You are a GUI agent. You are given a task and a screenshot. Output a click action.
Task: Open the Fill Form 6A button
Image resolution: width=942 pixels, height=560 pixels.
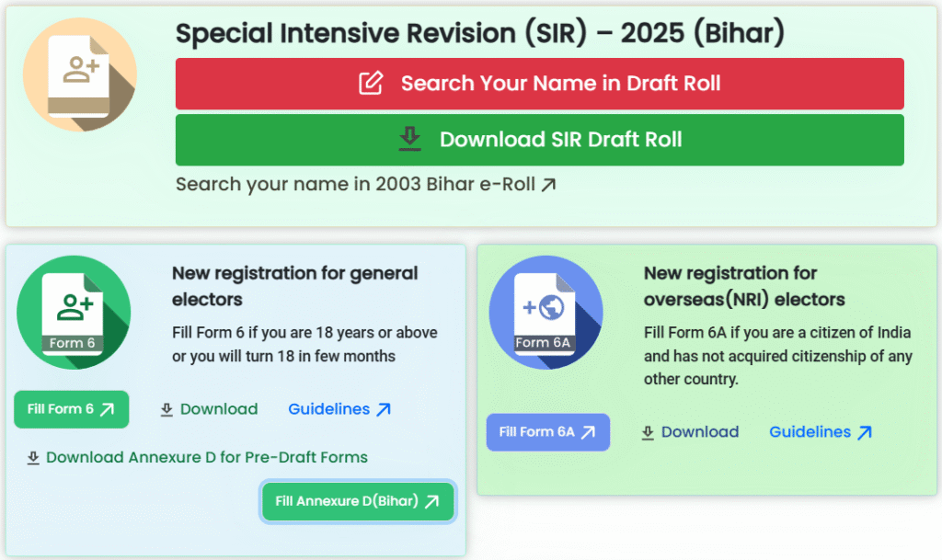547,432
